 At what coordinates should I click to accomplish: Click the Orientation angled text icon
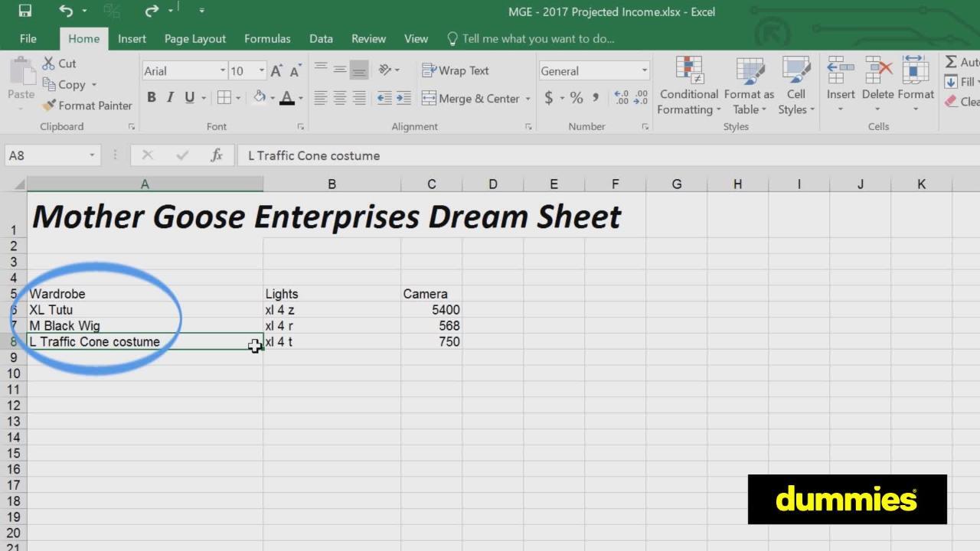pyautogui.click(x=385, y=70)
